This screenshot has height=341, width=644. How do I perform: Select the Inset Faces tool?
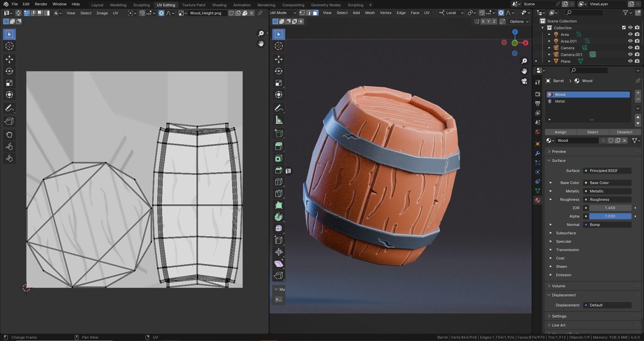(x=279, y=158)
